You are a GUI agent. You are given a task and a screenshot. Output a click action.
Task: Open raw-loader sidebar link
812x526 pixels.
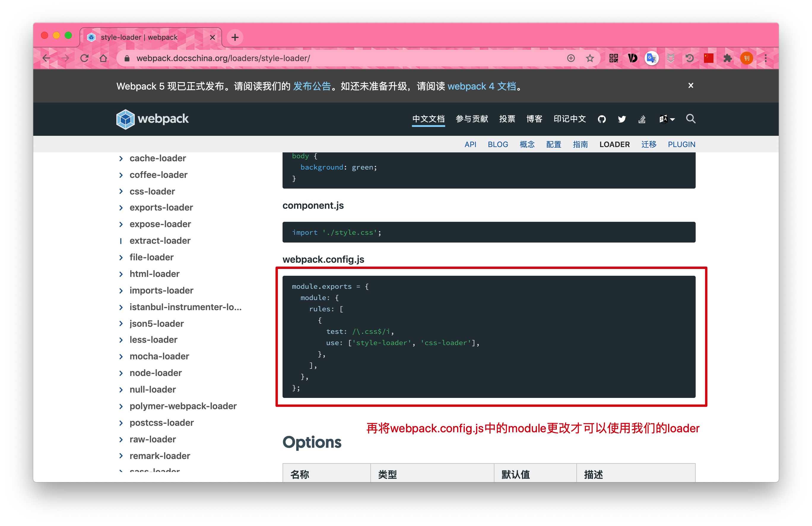pos(153,439)
